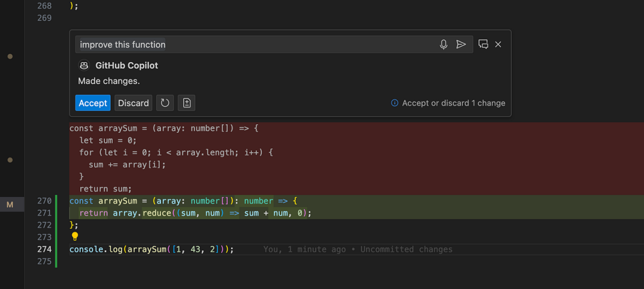Click the removed "let sum = 0;" line
644x289 pixels.
click(x=108, y=140)
